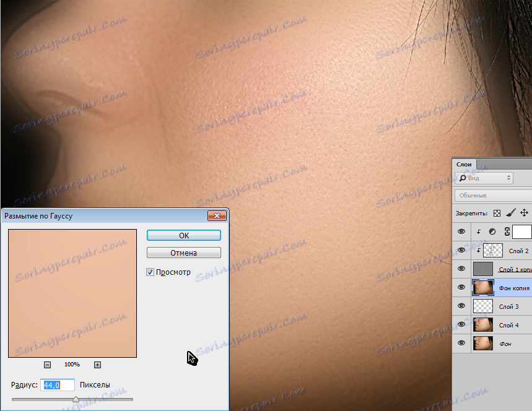This screenshot has width=532, height=411.
Task: Hide Фон копия via eye icon
Action: tap(461, 288)
